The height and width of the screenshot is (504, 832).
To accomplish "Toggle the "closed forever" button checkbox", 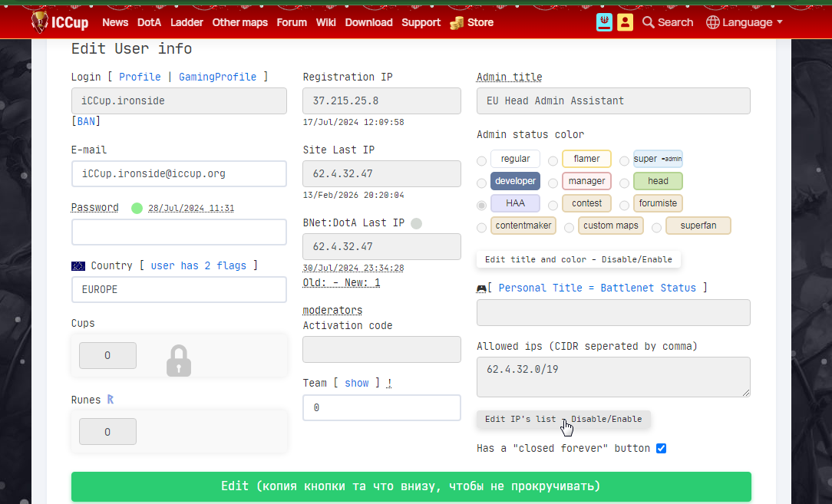I will point(661,448).
